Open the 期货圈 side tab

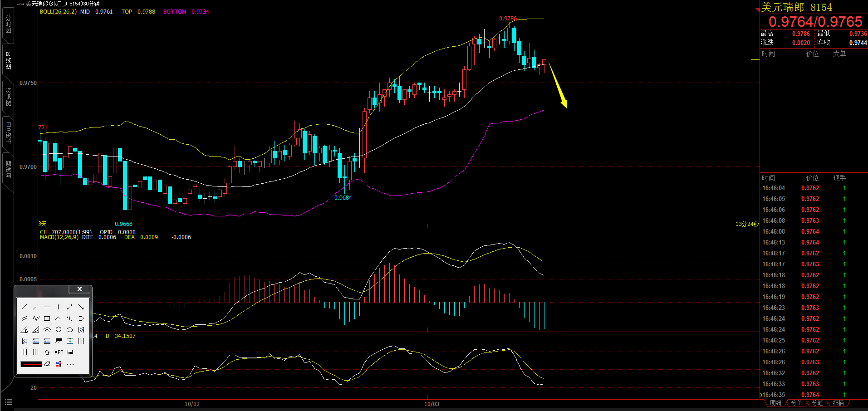pyautogui.click(x=8, y=170)
